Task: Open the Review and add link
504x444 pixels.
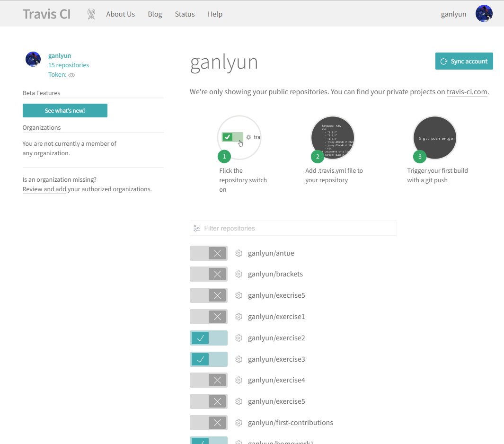Action: pos(44,189)
